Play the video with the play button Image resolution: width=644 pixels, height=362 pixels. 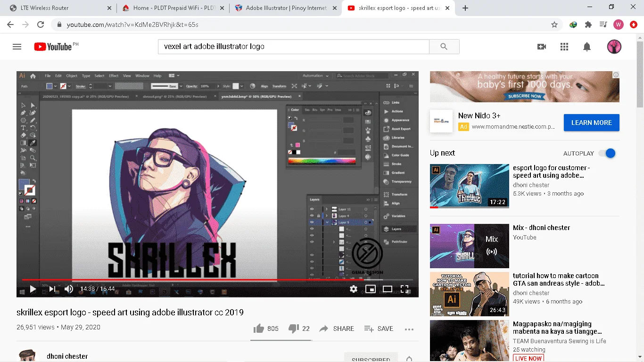[33, 289]
